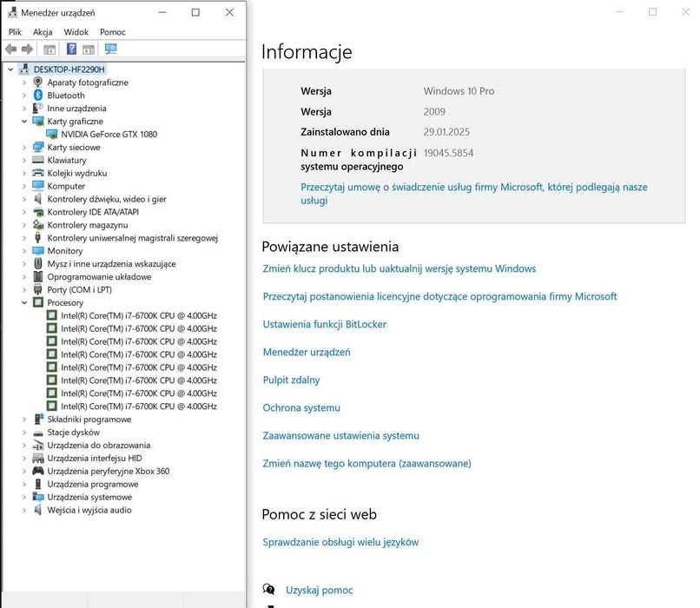Open the Widok menu
The image size is (700, 608).
76,32
